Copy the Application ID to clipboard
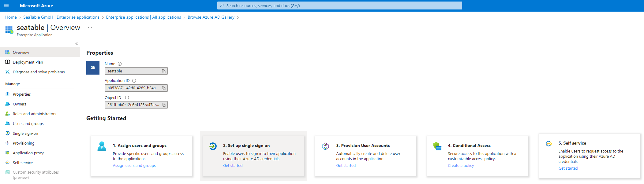This screenshot has height=184, width=644. pyautogui.click(x=164, y=88)
